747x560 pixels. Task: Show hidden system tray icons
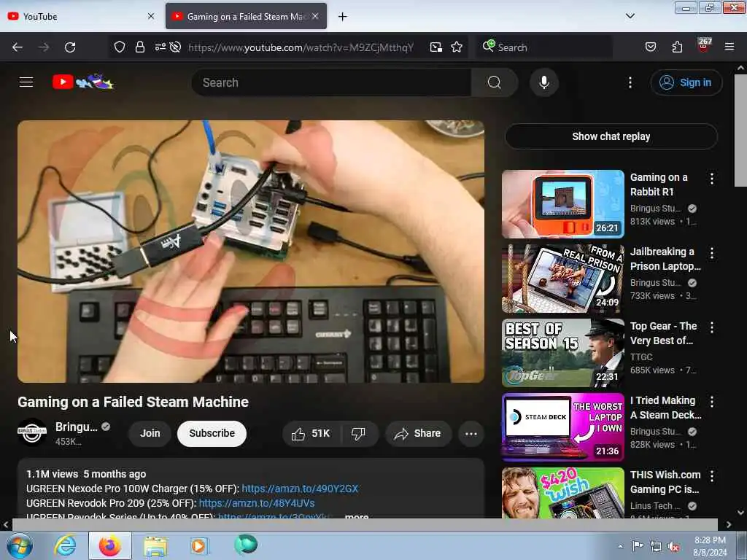(x=620, y=546)
